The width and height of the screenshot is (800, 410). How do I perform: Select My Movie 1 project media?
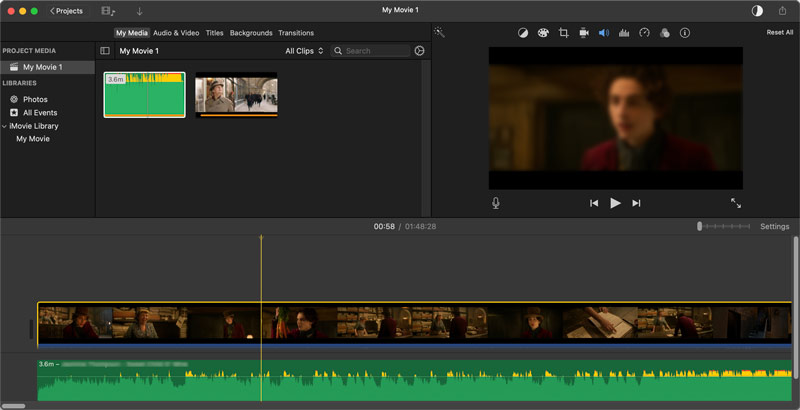47,67
